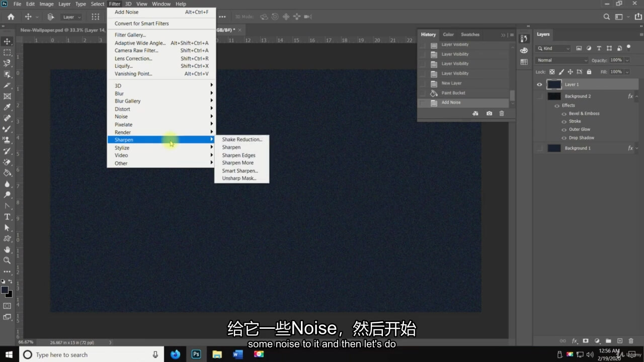
Task: Toggle Bevel & Emboss effect visibility
Action: (x=564, y=114)
